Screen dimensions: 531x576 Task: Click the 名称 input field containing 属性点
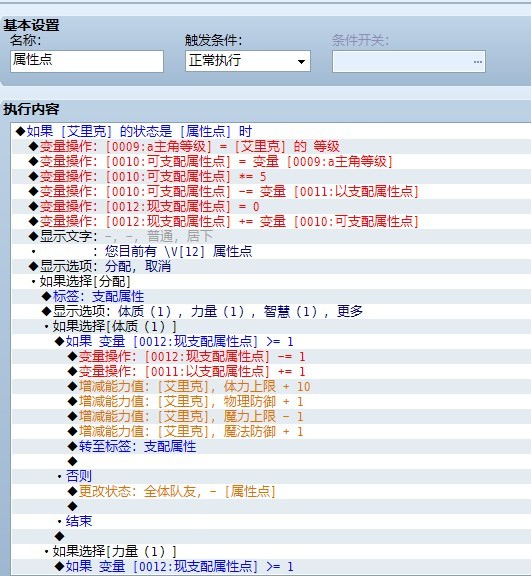[x=87, y=61]
